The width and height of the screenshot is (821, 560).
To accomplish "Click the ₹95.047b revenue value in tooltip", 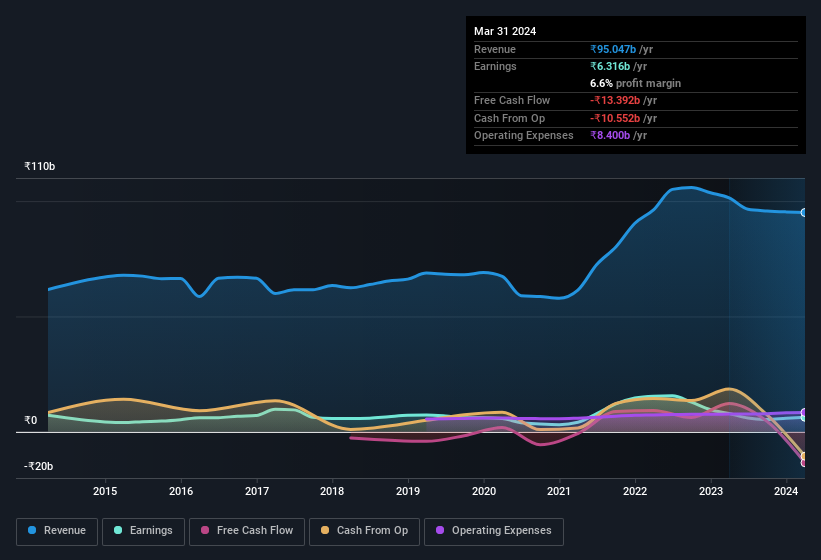I will [621, 49].
